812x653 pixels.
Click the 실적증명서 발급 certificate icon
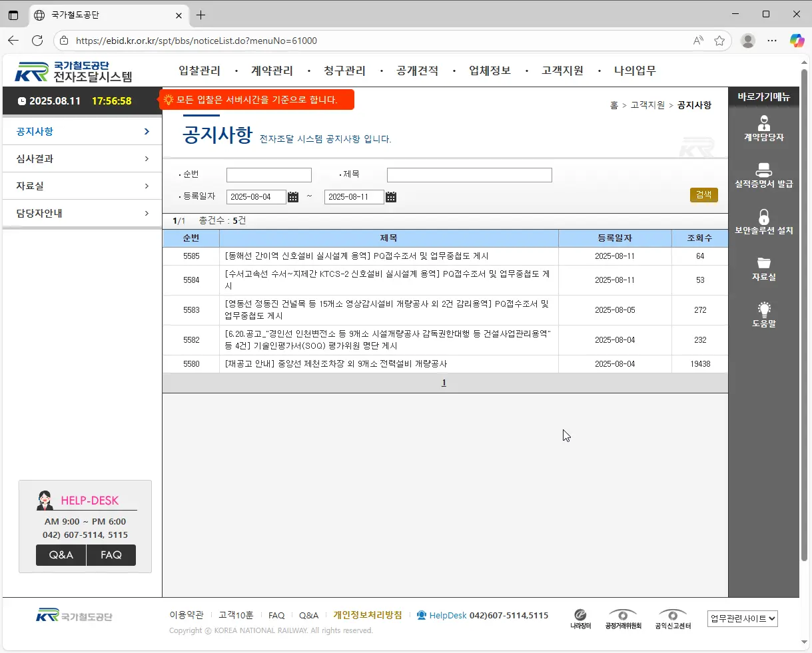click(763, 174)
